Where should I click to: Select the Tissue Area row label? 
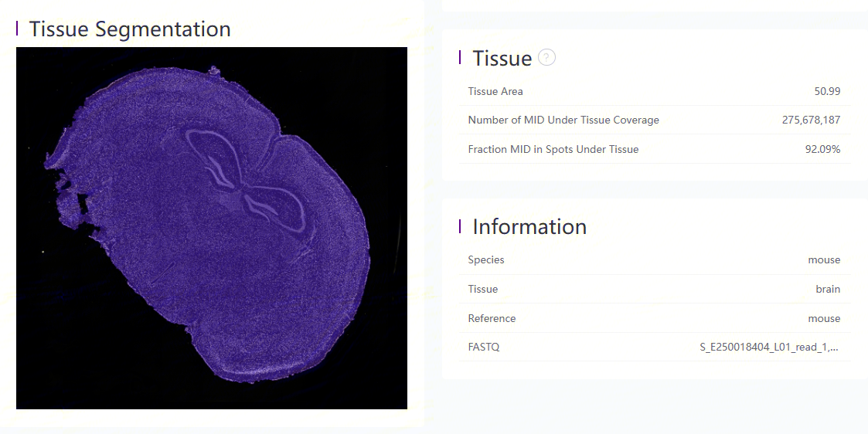point(495,91)
